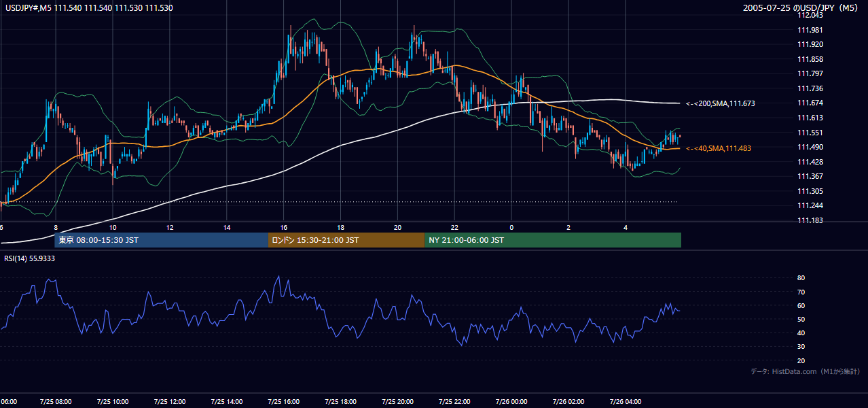Viewport: 868px width, 408px height.
Task: Select the London 15:30-21:00 JST session bar
Action: tap(347, 240)
